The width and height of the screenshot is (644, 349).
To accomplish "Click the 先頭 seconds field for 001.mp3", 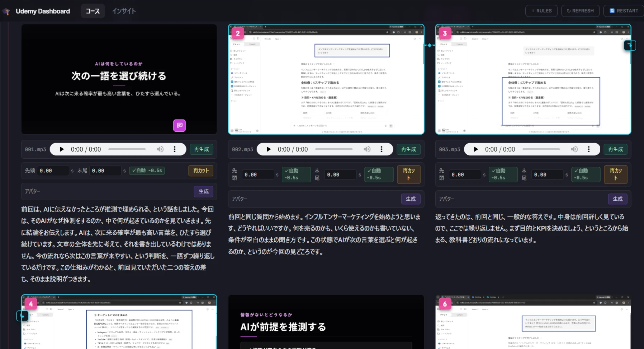I will click(53, 171).
